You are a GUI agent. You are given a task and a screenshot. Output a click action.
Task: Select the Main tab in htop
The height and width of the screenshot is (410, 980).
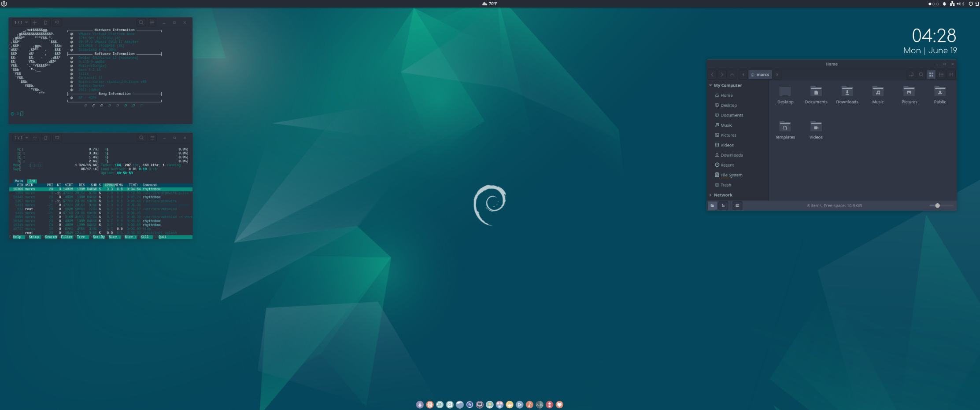pos(19,181)
